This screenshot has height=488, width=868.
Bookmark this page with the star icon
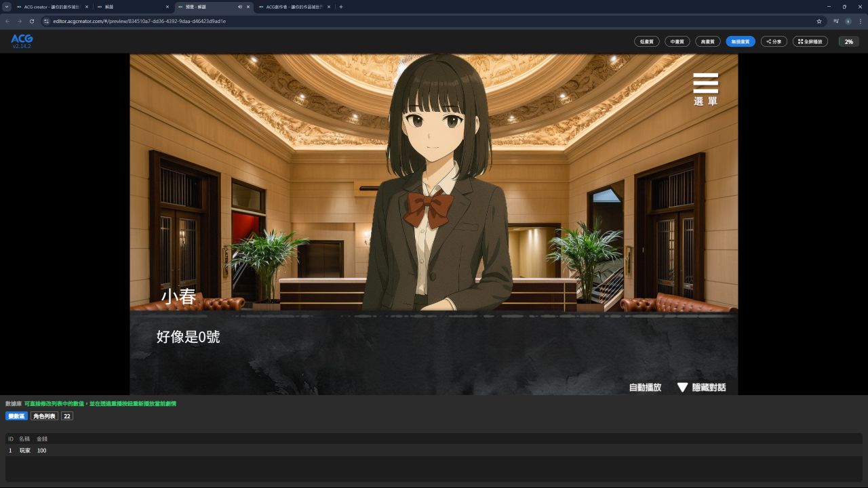(819, 21)
